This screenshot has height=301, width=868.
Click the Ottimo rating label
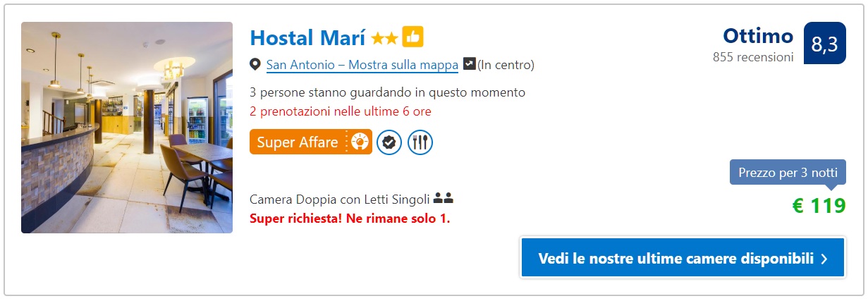pos(758,36)
